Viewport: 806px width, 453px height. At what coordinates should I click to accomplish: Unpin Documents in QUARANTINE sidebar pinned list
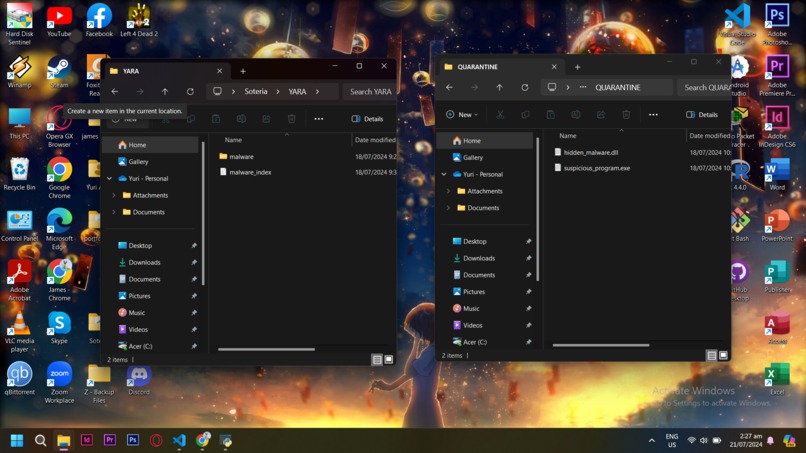point(528,275)
